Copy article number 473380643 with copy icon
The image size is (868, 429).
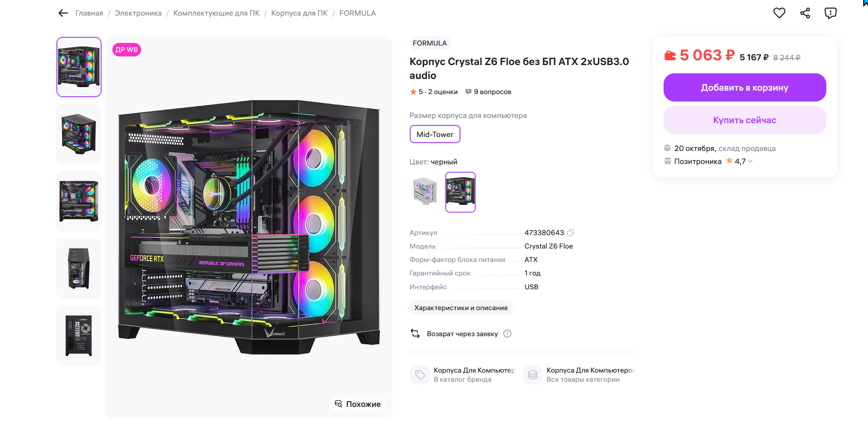[571, 233]
